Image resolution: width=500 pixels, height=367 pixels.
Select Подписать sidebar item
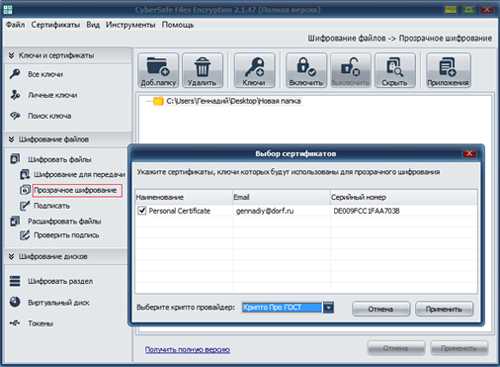(x=52, y=206)
